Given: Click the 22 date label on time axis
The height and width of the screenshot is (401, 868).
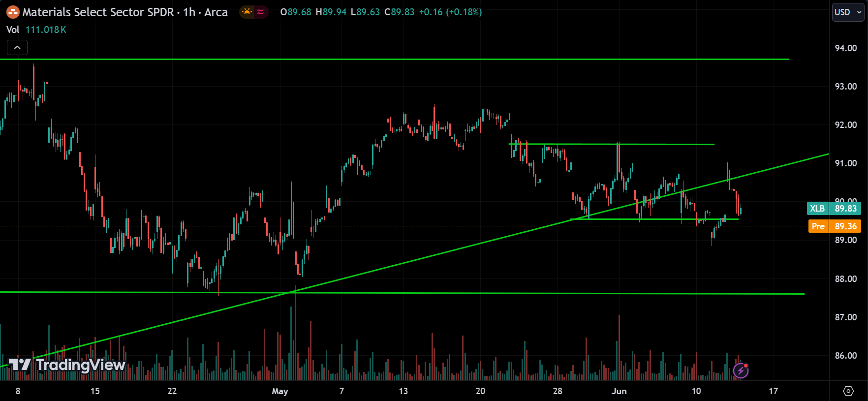Looking at the screenshot, I should tap(172, 391).
